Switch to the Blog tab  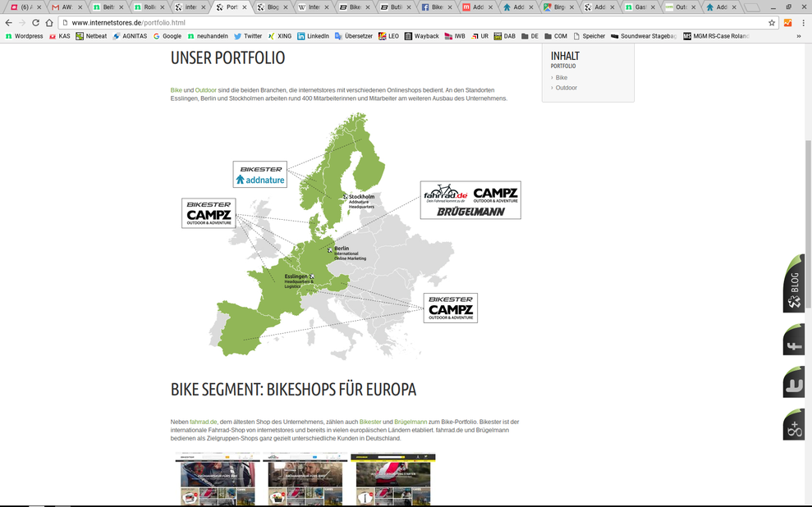[x=272, y=7]
